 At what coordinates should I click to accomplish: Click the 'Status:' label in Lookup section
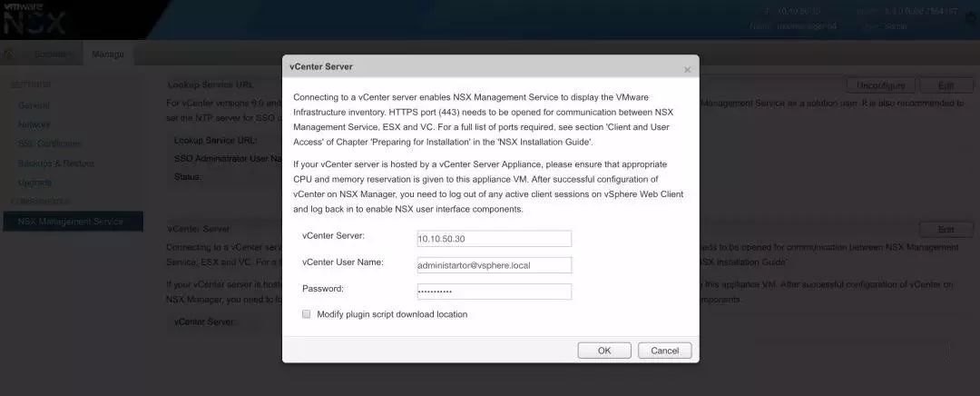point(188,177)
